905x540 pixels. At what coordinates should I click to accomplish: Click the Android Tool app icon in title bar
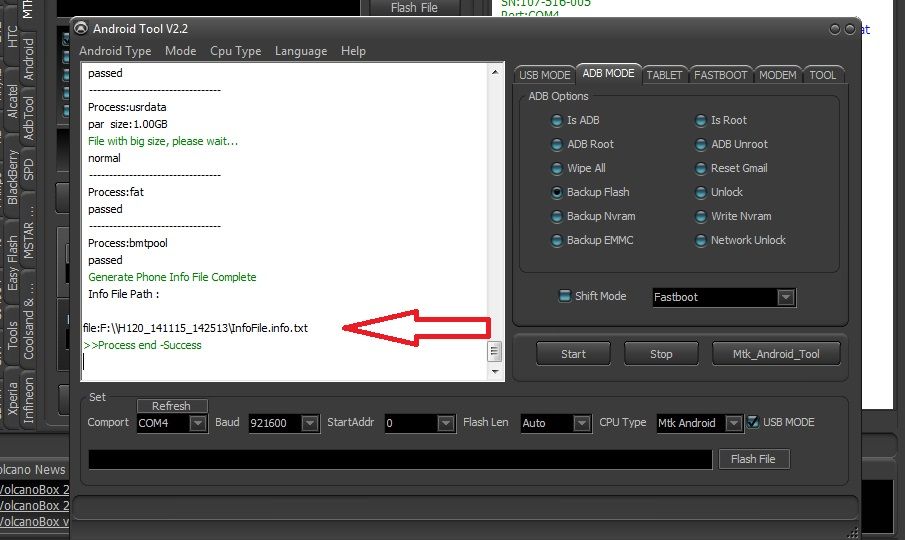click(81, 28)
